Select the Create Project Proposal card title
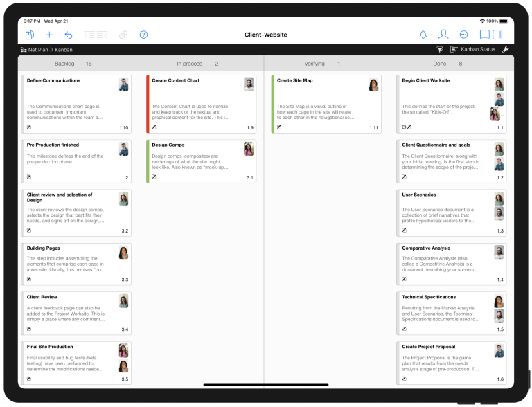 tap(429, 347)
